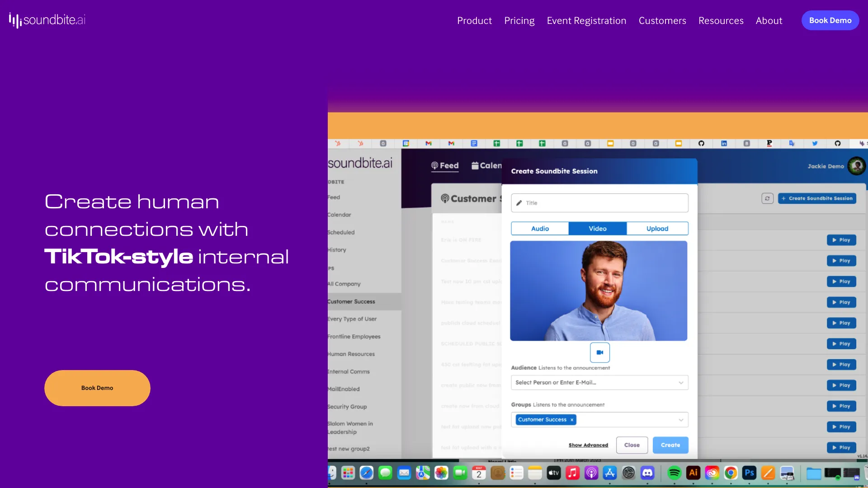This screenshot has width=868, height=488.
Task: Select the Every Type of User group
Action: [x=352, y=319]
